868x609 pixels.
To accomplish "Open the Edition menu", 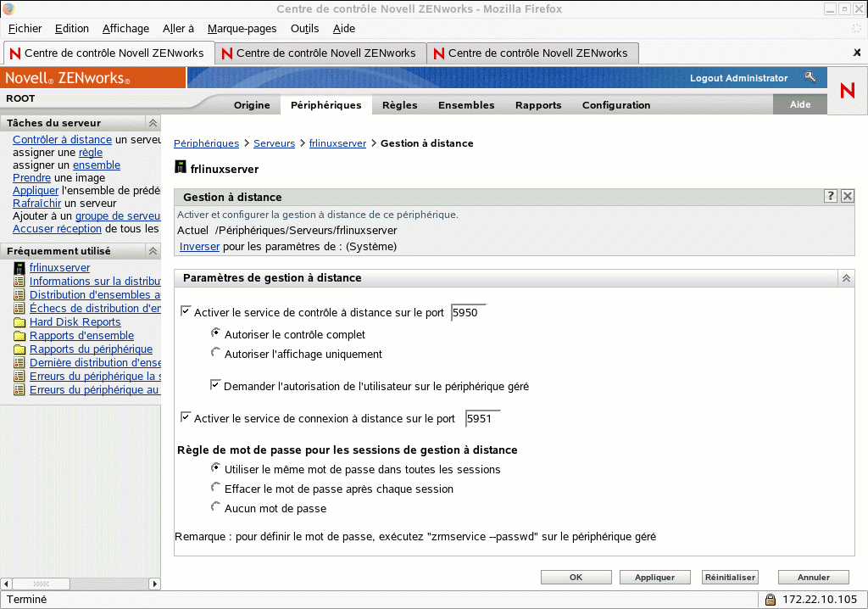I will (71, 29).
